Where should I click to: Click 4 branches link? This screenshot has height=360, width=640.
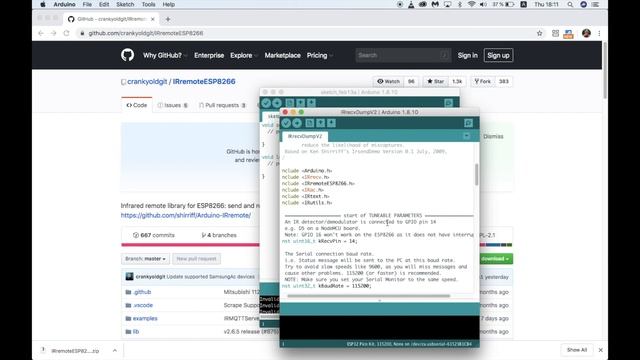(219, 235)
